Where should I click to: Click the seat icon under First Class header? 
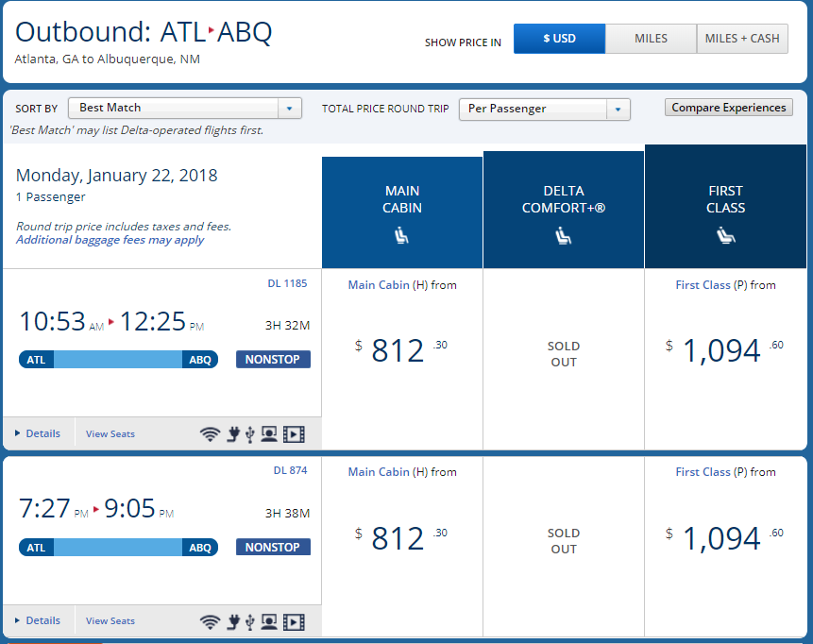(725, 236)
